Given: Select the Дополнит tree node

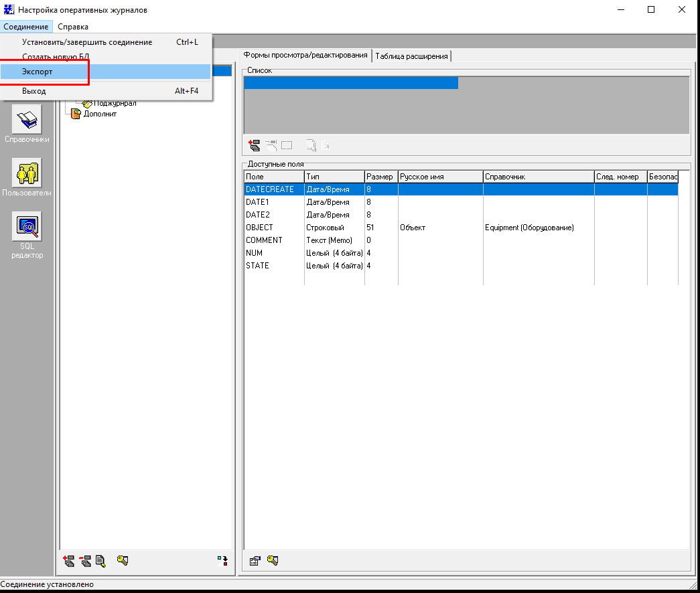Looking at the screenshot, I should point(100,114).
